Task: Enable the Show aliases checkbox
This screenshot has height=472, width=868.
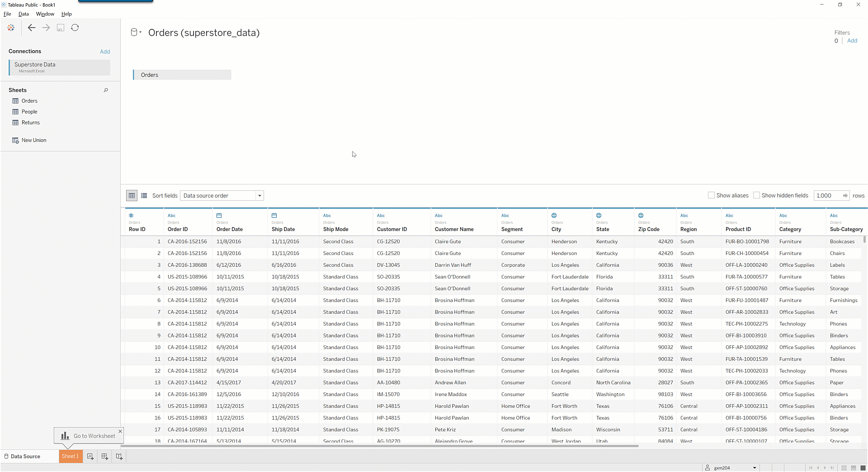Action: [711, 195]
